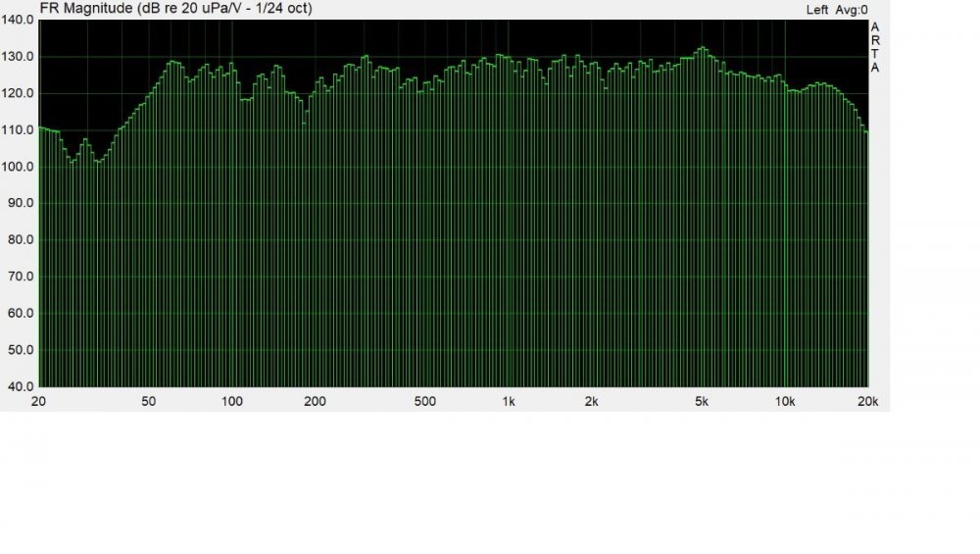Click the 140.0 dB y-axis label

pyautogui.click(x=18, y=20)
